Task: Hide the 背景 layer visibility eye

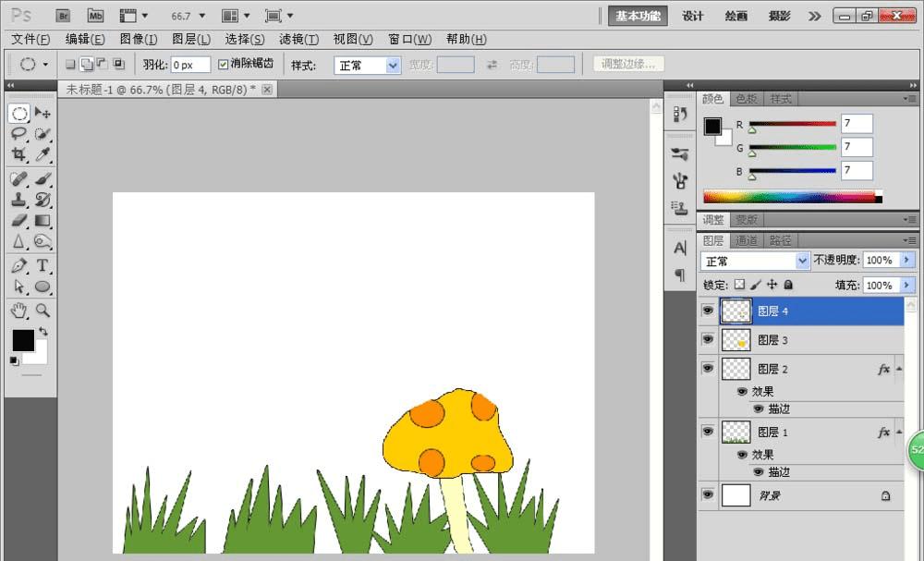Action: click(x=708, y=495)
